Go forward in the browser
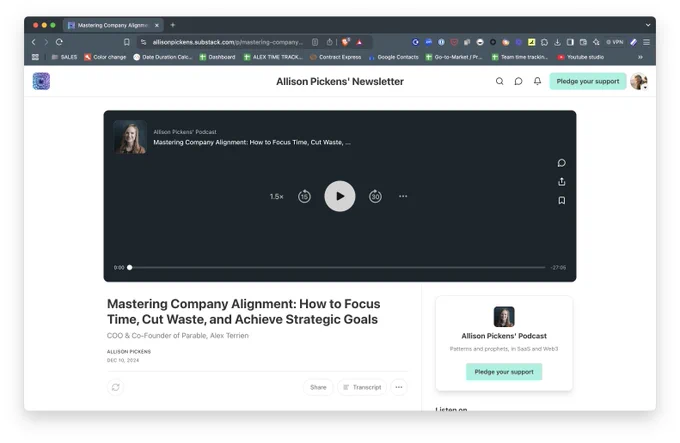This screenshot has width=680, height=443. pyautogui.click(x=46, y=42)
